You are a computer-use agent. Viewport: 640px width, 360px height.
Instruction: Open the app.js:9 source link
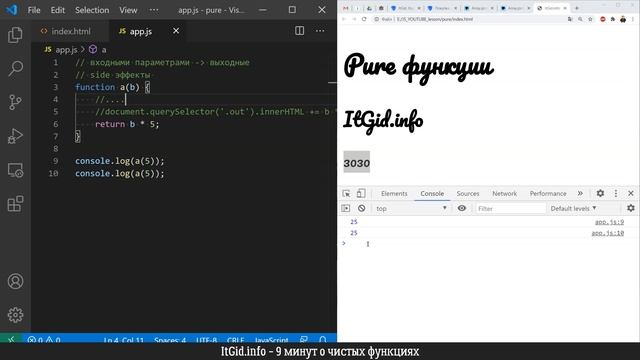[x=609, y=222]
